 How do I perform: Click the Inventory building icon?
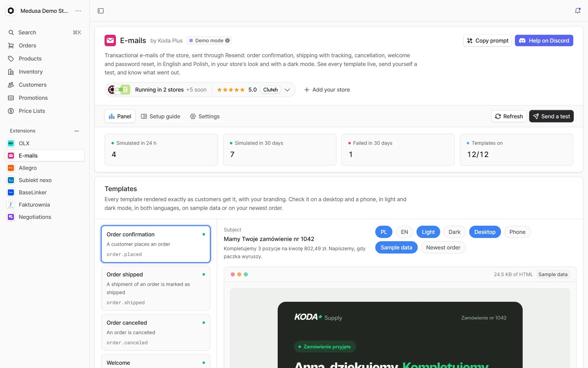[x=11, y=72]
